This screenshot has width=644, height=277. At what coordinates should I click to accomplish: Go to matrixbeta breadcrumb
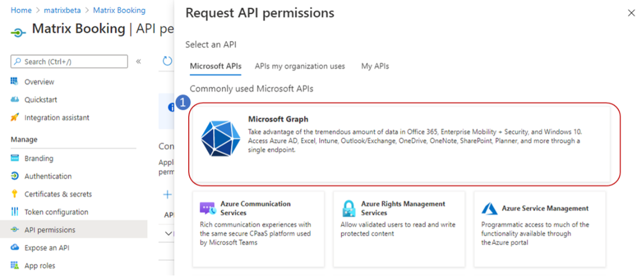[63, 10]
